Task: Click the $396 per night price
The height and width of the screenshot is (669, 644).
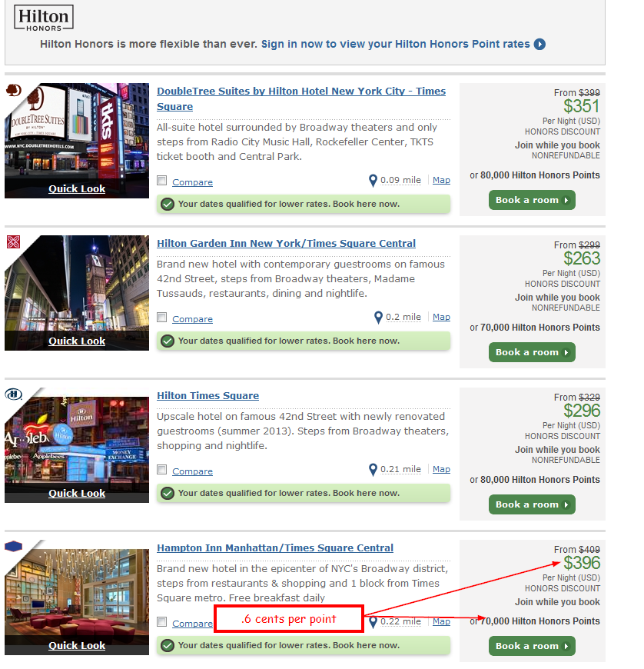Action: (582, 563)
